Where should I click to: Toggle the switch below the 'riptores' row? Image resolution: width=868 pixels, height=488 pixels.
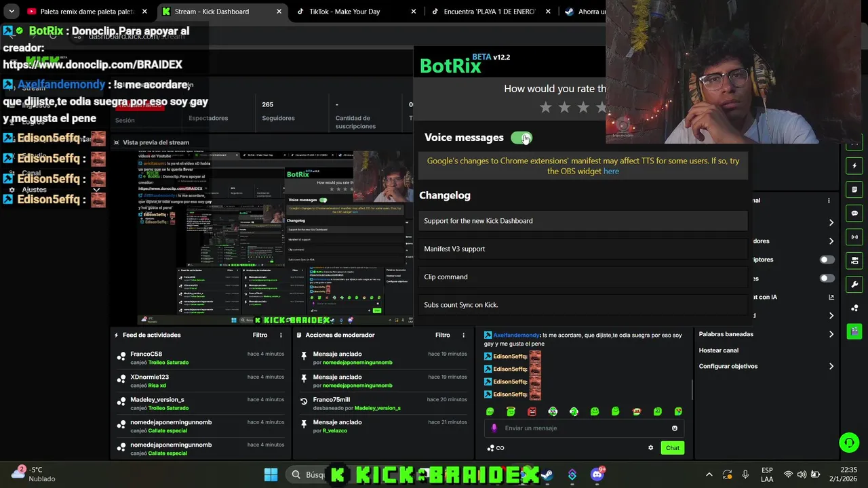(x=827, y=279)
